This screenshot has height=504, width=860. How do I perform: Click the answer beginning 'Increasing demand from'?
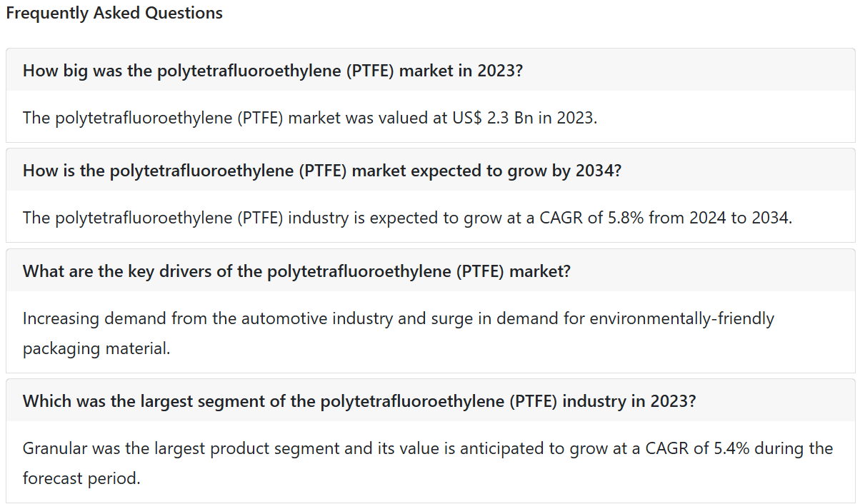[x=398, y=318]
